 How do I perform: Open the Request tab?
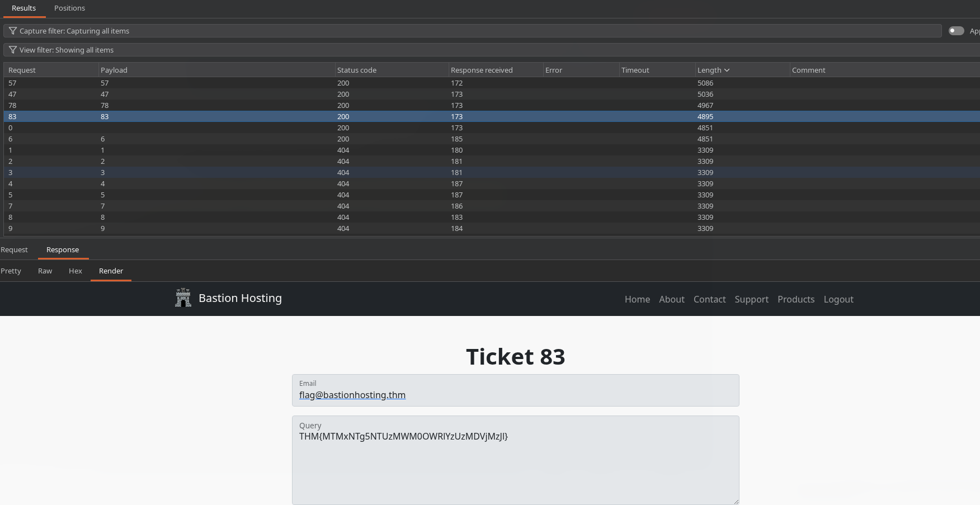click(x=14, y=249)
